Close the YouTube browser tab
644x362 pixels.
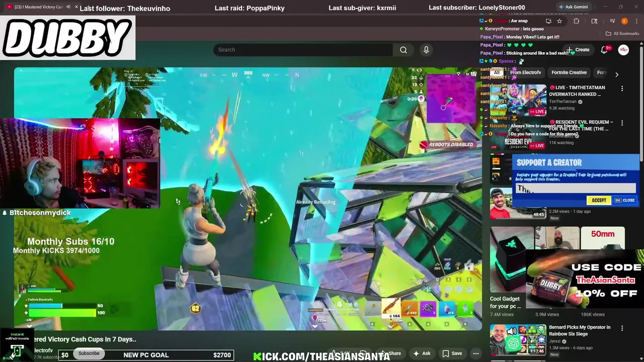click(76, 7)
